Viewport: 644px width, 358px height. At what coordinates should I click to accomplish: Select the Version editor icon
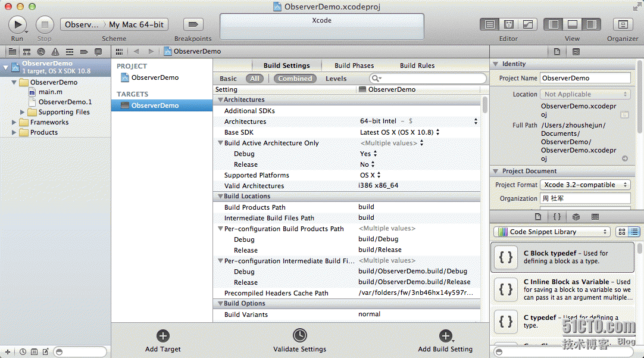[x=528, y=24]
